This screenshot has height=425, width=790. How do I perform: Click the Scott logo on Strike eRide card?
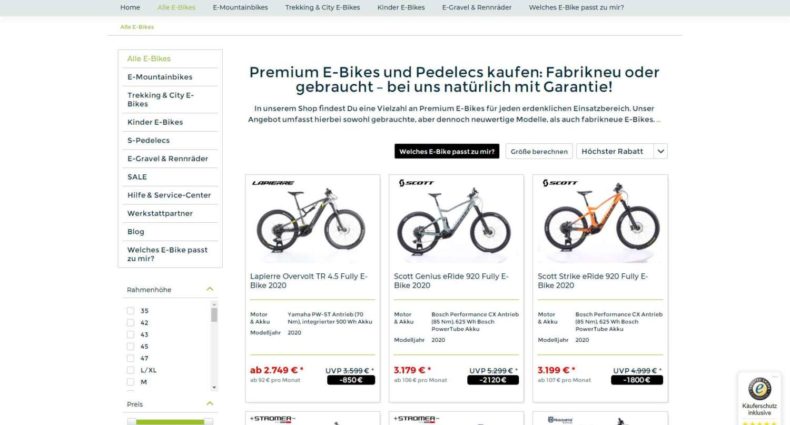[x=560, y=183]
